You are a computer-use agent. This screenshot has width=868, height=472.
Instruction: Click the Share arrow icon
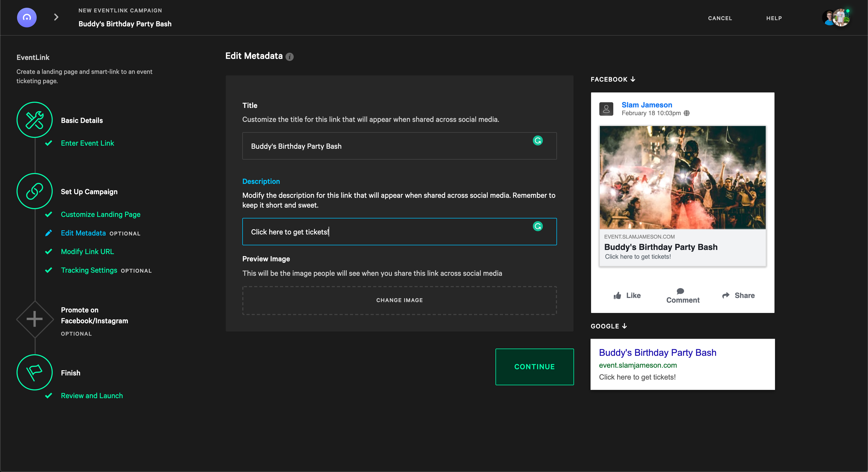pyautogui.click(x=726, y=295)
